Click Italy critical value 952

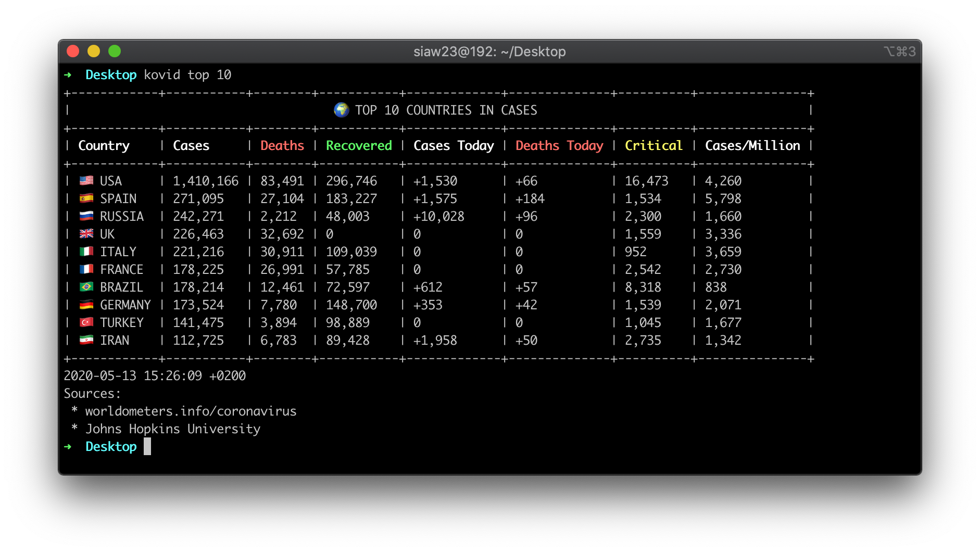(x=636, y=252)
